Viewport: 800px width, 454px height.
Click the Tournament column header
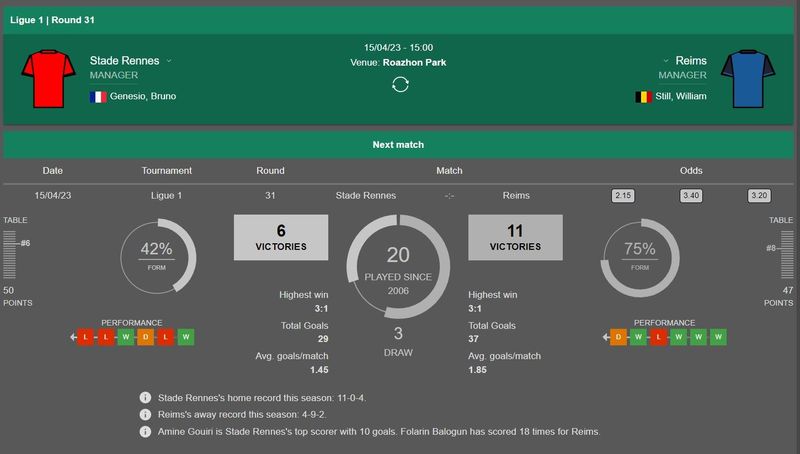pos(167,170)
